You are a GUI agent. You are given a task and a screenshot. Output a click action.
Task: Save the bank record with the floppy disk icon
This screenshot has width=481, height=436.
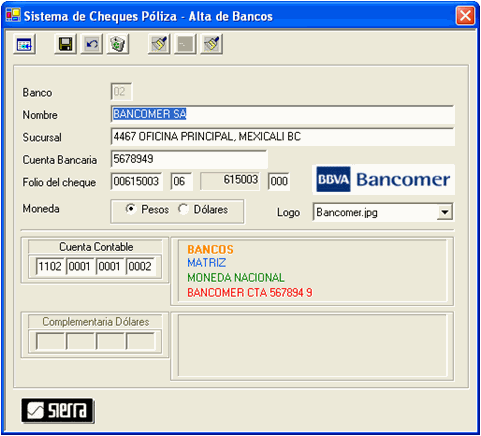pyautogui.click(x=65, y=44)
